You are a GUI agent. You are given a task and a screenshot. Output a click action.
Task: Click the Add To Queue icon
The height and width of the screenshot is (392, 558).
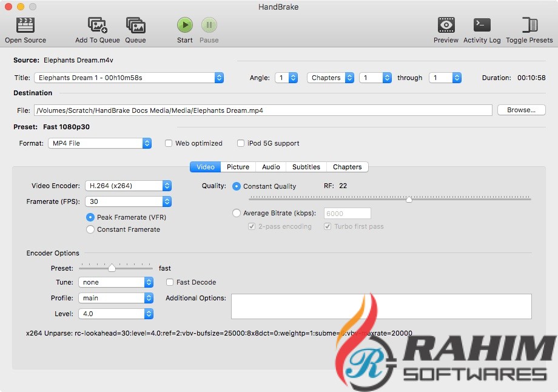coord(97,25)
